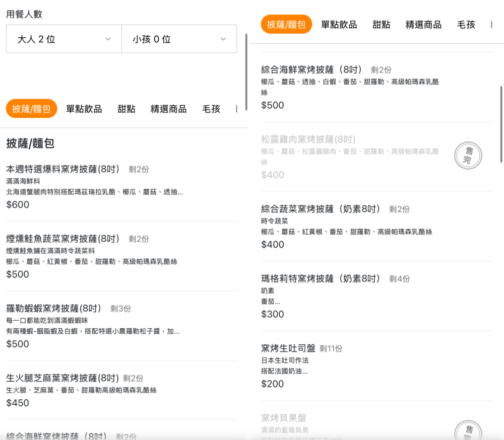Switch to the 單點飲品 tab
Screen dimensions: 504x440
click(83, 109)
